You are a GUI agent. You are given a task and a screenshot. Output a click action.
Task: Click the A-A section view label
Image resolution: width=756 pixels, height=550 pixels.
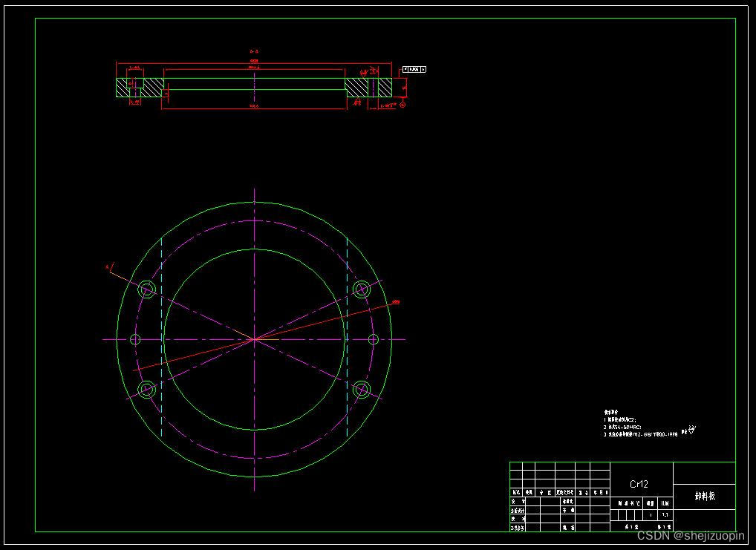(254, 50)
